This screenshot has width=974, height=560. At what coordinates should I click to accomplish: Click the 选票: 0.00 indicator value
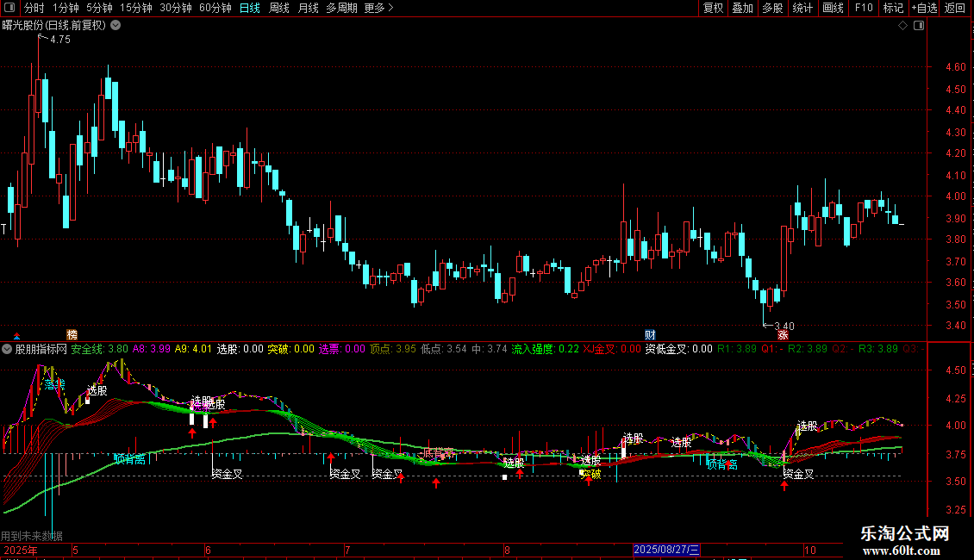[342, 349]
